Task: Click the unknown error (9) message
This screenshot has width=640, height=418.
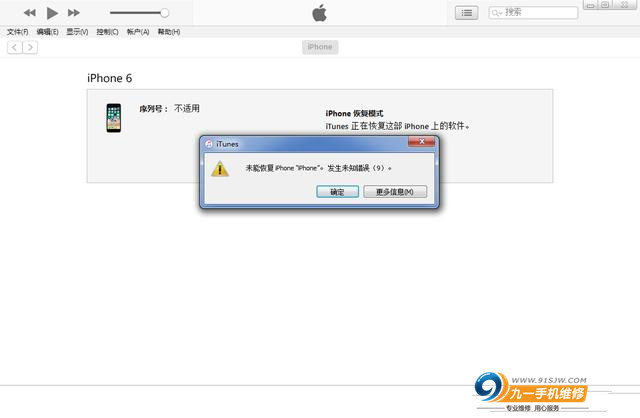Action: pyautogui.click(x=318, y=168)
